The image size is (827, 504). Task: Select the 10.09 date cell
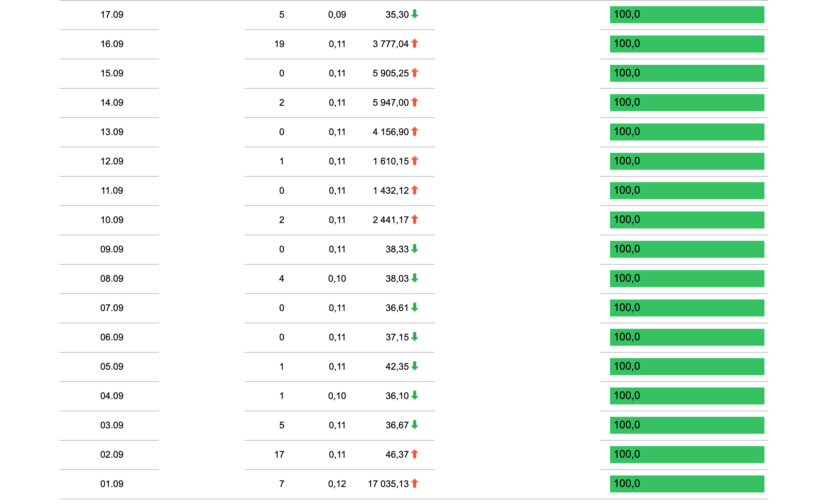click(112, 220)
